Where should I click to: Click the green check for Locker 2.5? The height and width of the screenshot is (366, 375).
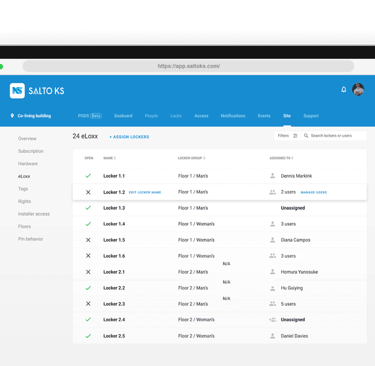[x=88, y=336]
